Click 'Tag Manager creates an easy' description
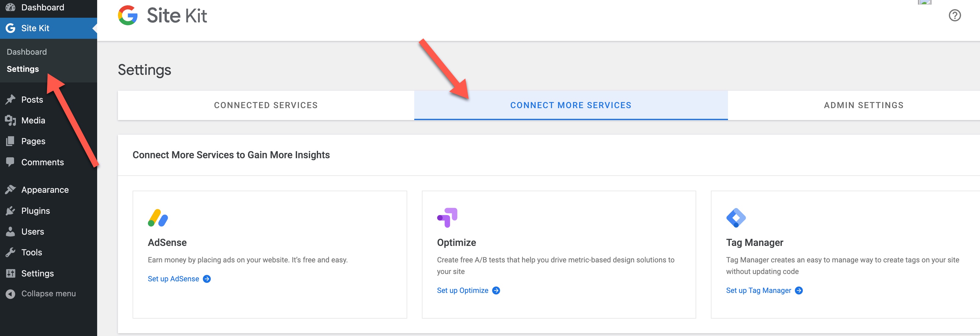Viewport: 980px width, 336px height. click(x=842, y=266)
